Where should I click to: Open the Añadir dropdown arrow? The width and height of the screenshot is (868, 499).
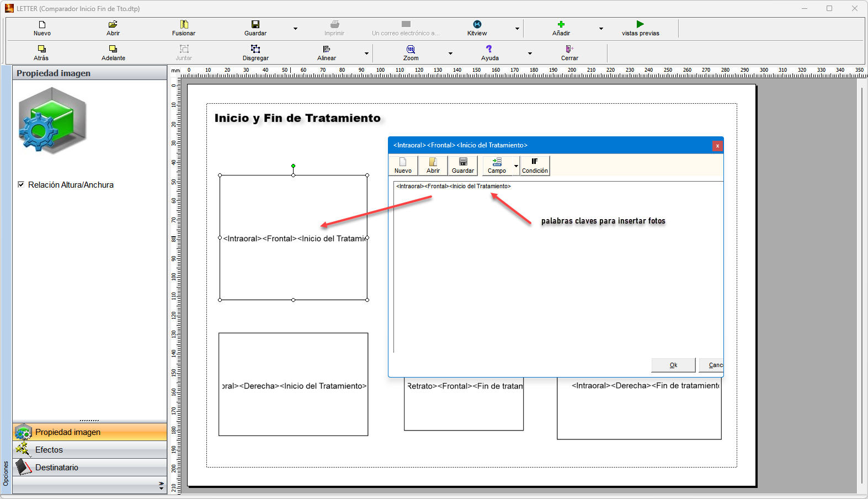pyautogui.click(x=601, y=29)
